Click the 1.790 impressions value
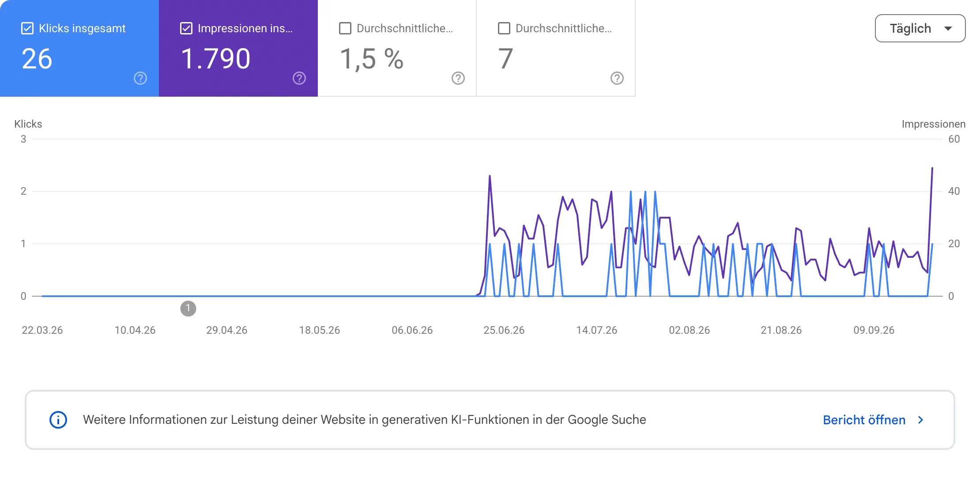This screenshot has width=980, height=479. tap(216, 59)
